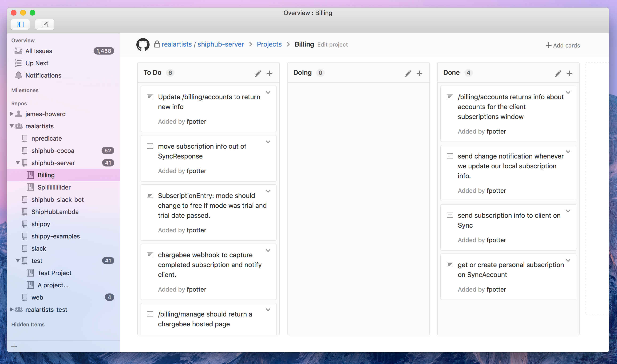Open menu on 'chargebee webhook to capture' card
This screenshot has width=617, height=364.
tap(268, 251)
